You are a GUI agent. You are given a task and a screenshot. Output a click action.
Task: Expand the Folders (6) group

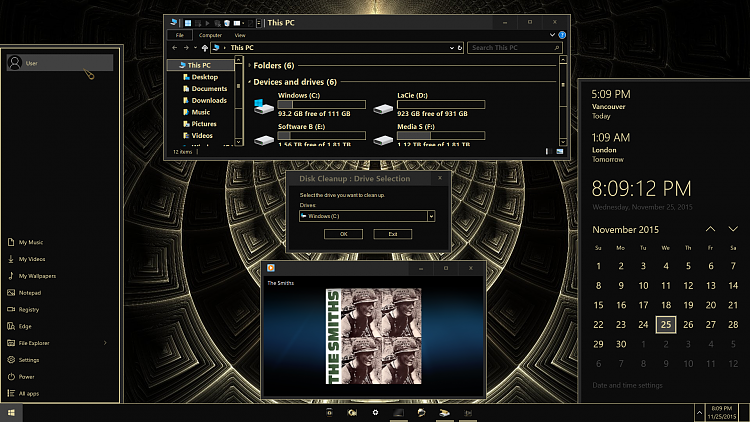point(250,65)
